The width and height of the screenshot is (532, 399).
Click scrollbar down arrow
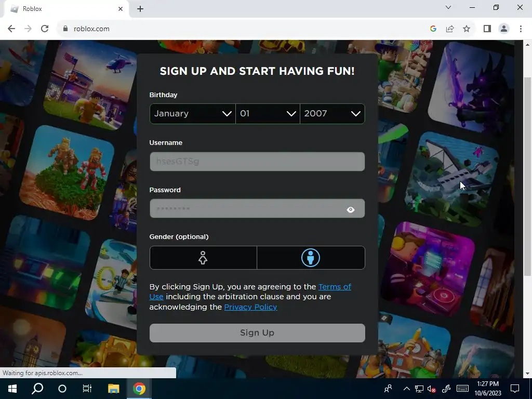[528, 374]
